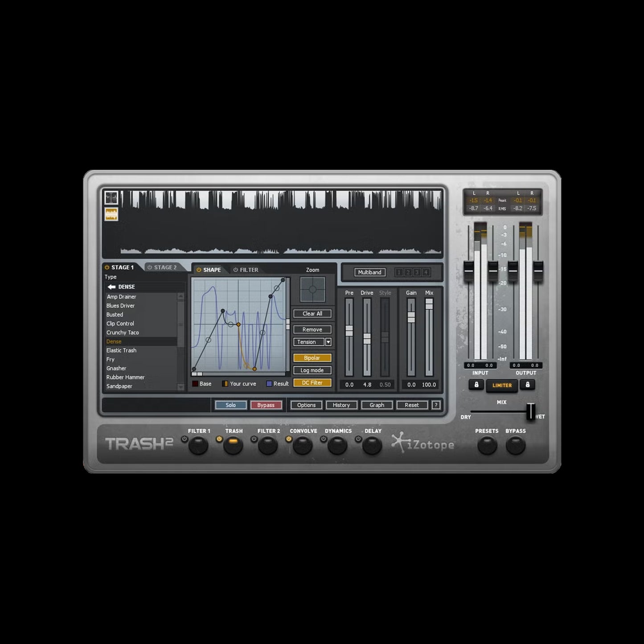Click the Result color swatch
644x644 pixels.
tap(269, 384)
